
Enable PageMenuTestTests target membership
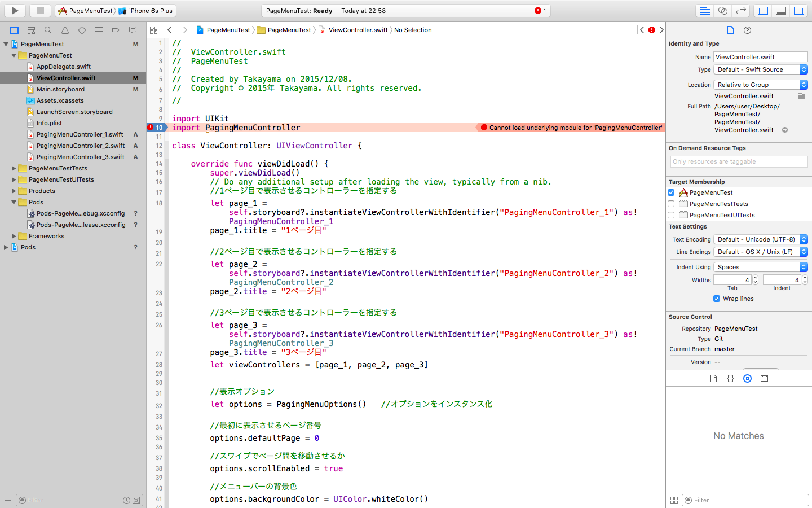[670, 204]
